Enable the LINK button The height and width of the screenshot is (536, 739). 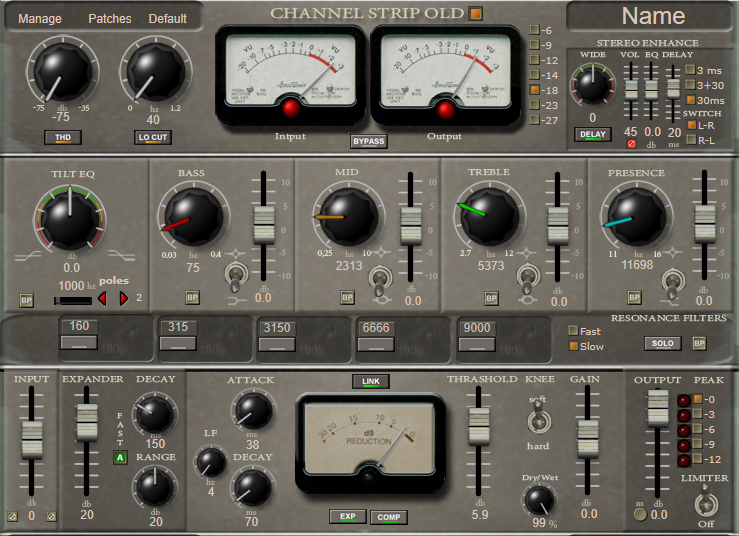click(371, 381)
